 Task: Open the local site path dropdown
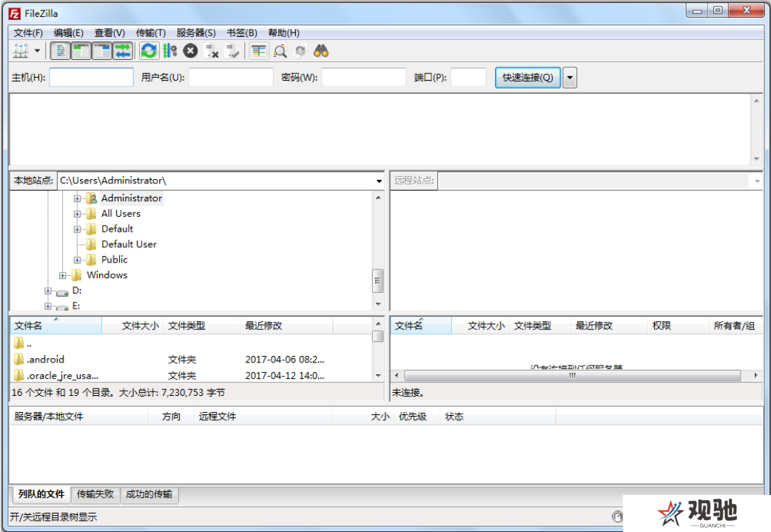(x=379, y=181)
